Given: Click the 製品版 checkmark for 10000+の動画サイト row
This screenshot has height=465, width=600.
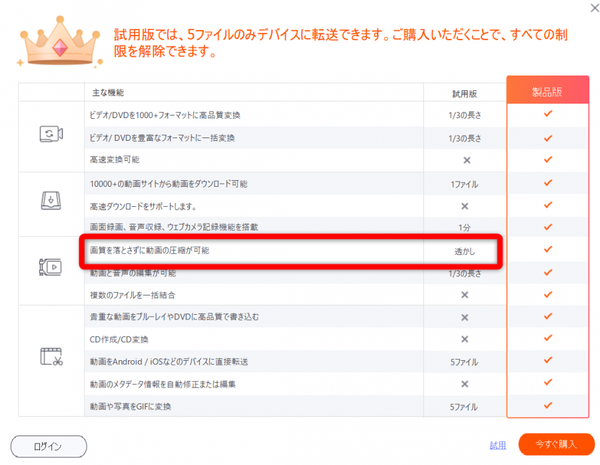Looking at the screenshot, I should click(548, 183).
